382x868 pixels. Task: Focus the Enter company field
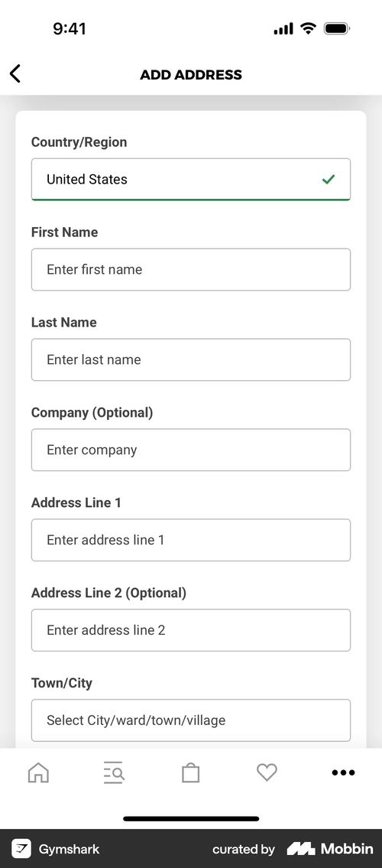(191, 450)
